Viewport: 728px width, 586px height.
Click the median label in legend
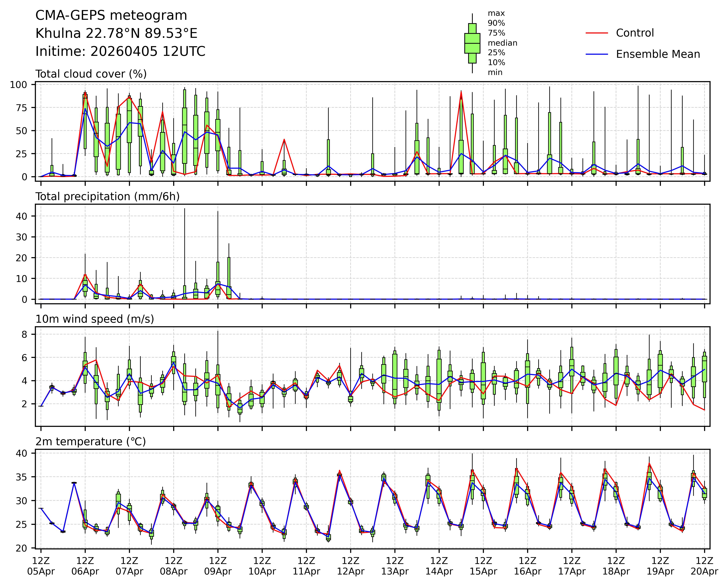coord(502,43)
